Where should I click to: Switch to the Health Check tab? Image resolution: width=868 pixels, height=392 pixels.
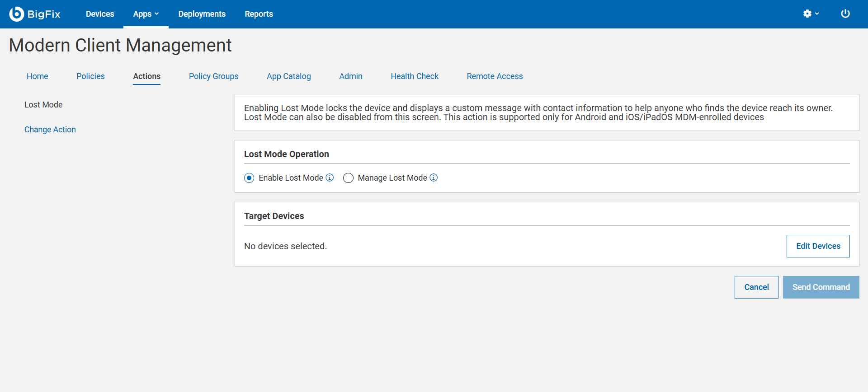pyautogui.click(x=415, y=76)
